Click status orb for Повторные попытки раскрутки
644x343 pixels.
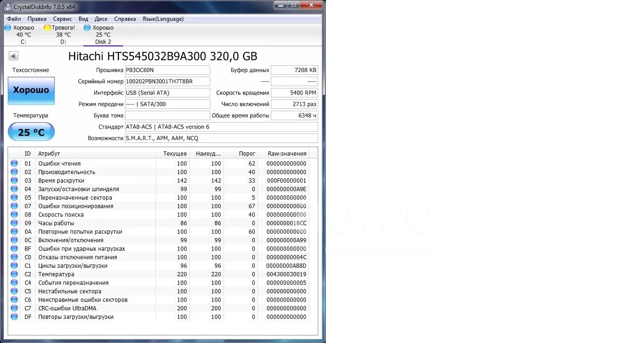14,231
